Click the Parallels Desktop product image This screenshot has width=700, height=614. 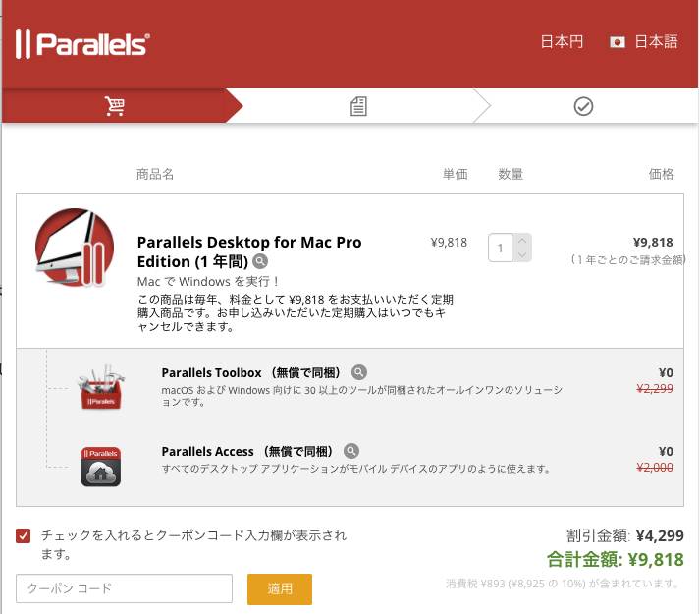click(x=75, y=248)
